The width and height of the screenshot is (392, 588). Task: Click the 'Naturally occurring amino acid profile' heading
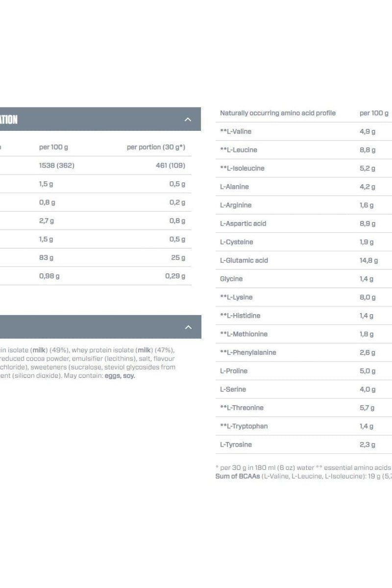277,113
